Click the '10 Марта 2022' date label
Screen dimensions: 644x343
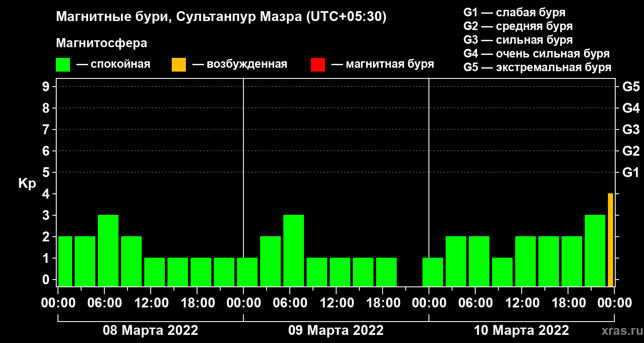pyautogui.click(x=521, y=331)
